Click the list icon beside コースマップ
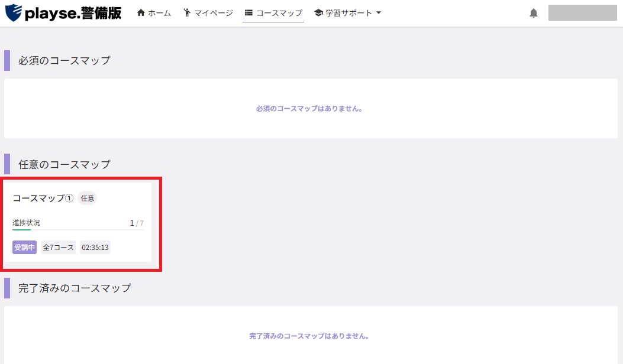 (x=248, y=12)
